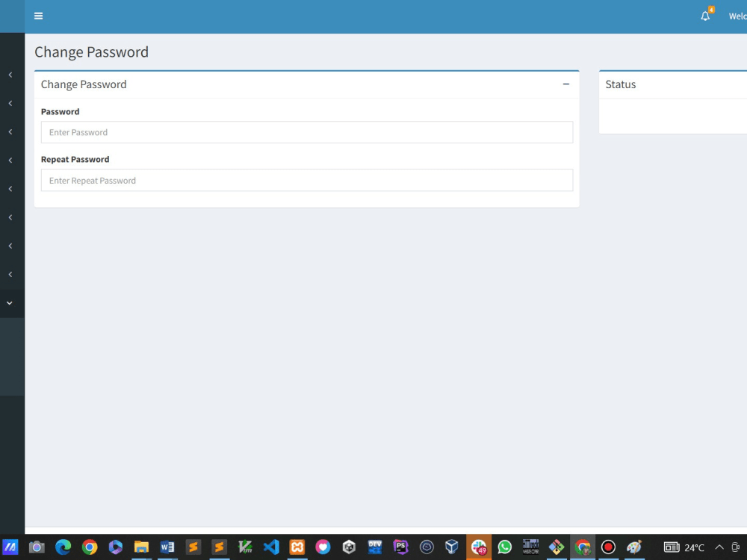Select the "Password" field label
This screenshot has width=747, height=560.
pos(60,111)
